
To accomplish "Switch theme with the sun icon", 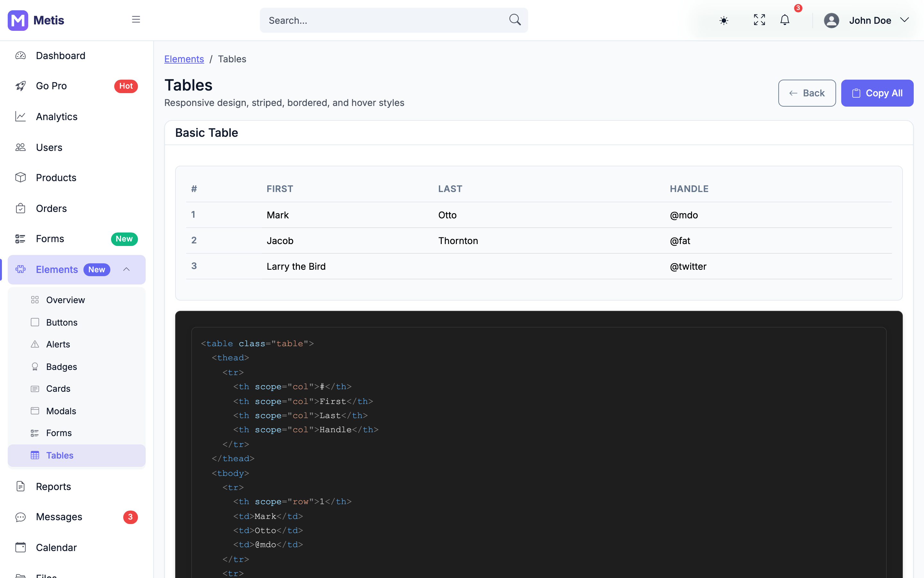I will pyautogui.click(x=723, y=20).
